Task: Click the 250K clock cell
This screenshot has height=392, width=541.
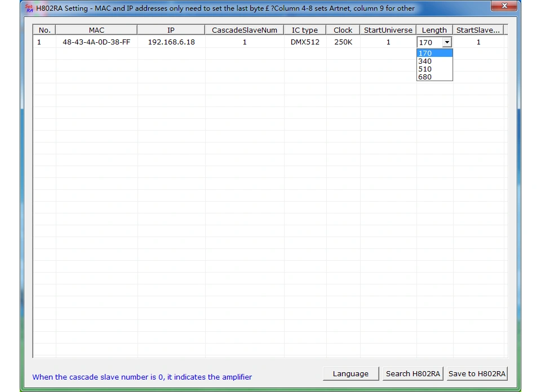Action: 343,42
